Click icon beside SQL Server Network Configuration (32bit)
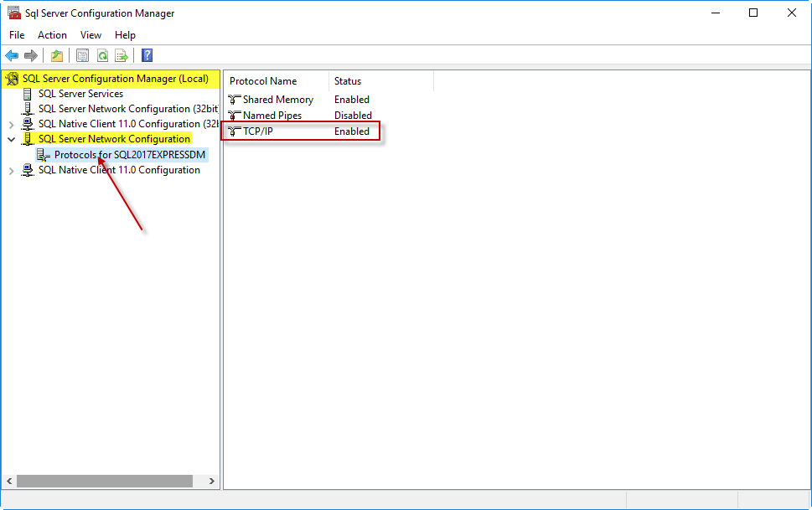 tap(28, 109)
